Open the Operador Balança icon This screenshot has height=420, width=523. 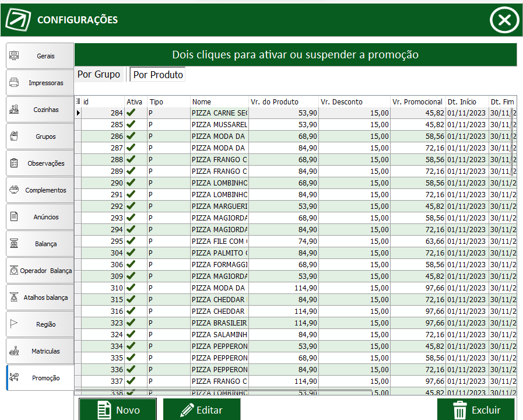point(14,270)
